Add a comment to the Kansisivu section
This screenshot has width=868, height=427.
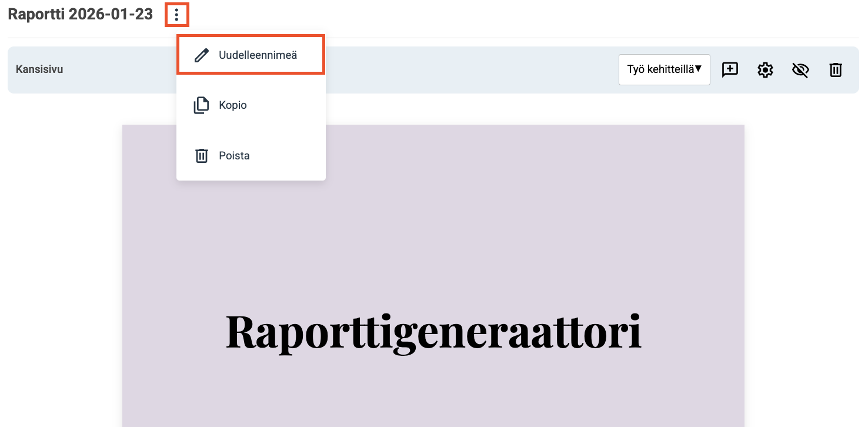pos(730,70)
